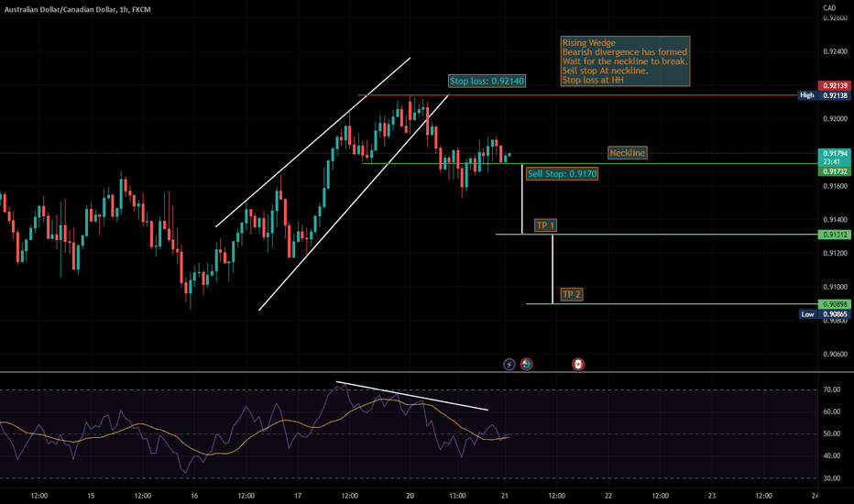Click the 13:00 time axis label
854x504 pixels.
click(x=457, y=495)
